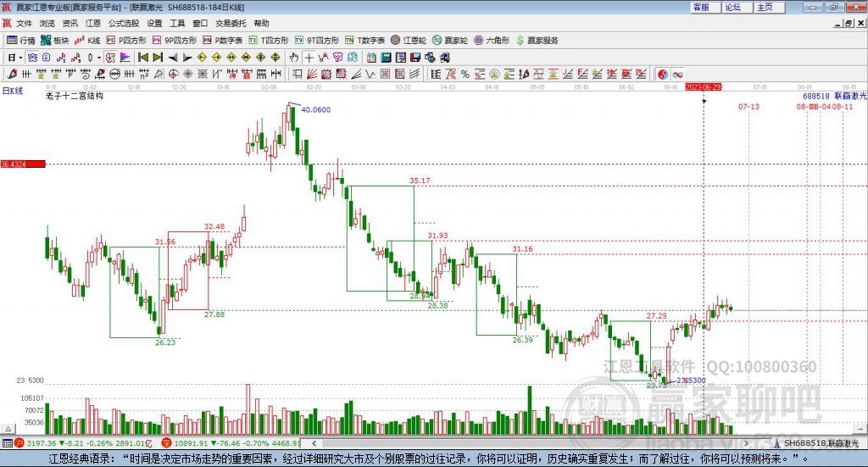Open the 9T四方形 tool

[317, 41]
